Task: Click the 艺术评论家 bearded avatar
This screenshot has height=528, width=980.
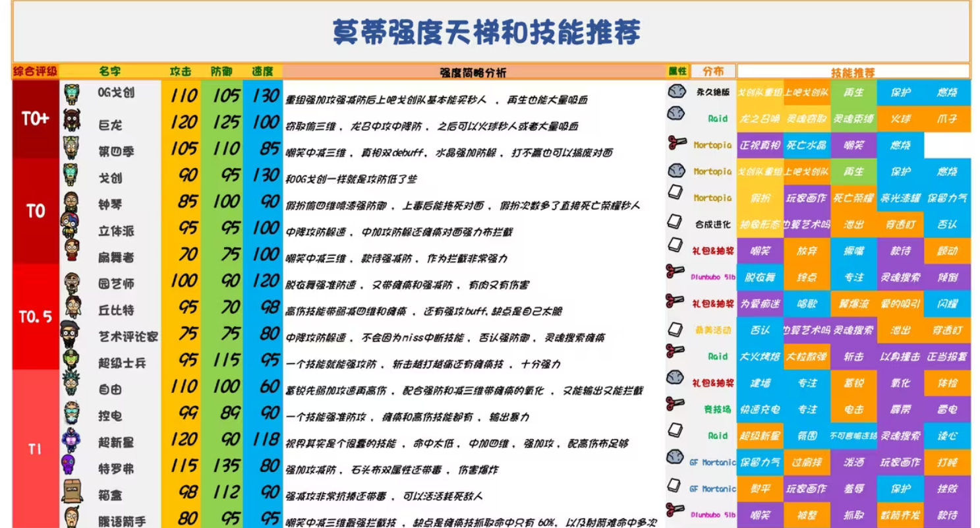Action: pyautogui.click(x=71, y=334)
